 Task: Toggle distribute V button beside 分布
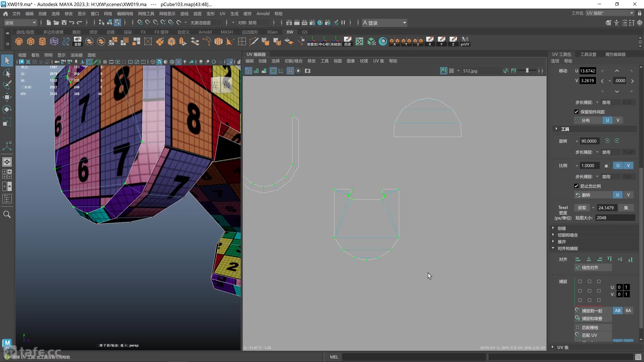point(618,120)
